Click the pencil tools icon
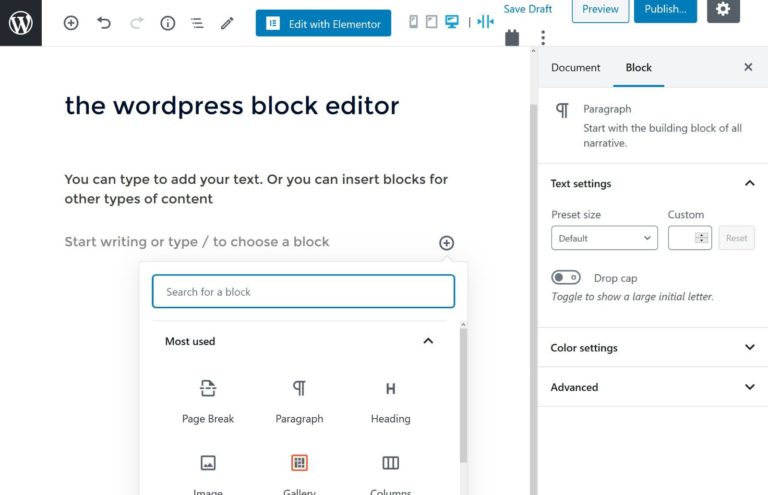Viewport: 768px width, 495px height. point(227,23)
